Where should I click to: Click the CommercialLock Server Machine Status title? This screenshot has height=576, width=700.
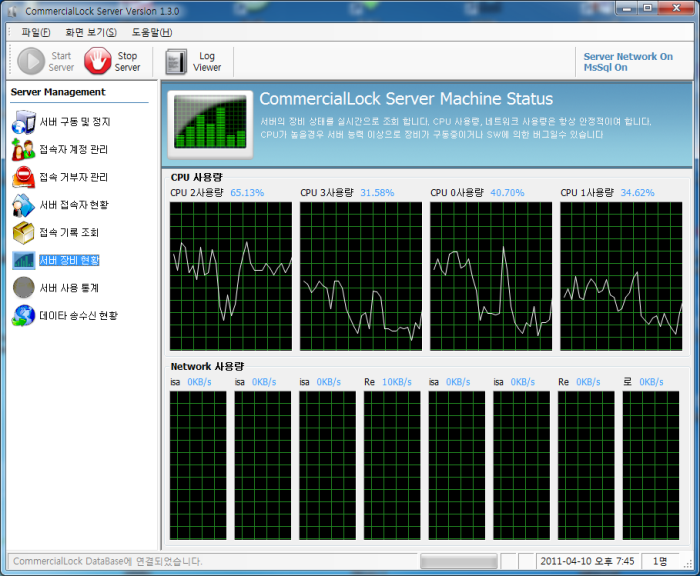(406, 99)
